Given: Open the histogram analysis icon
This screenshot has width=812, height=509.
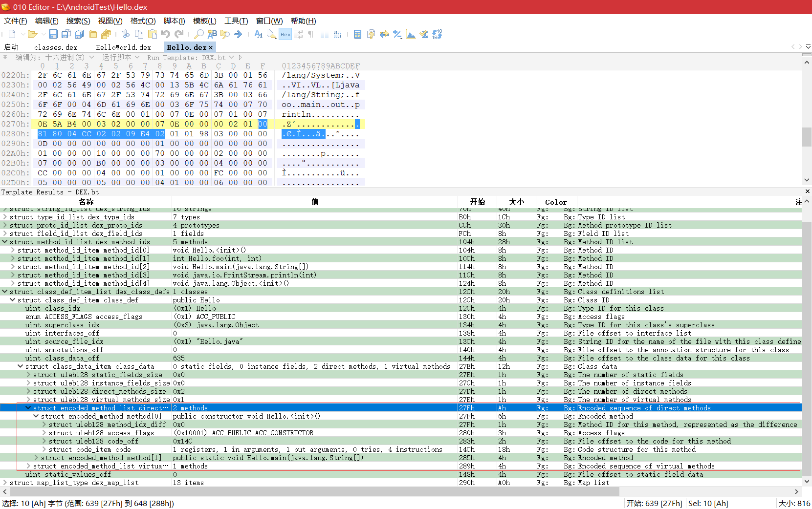Looking at the screenshot, I should pos(410,34).
